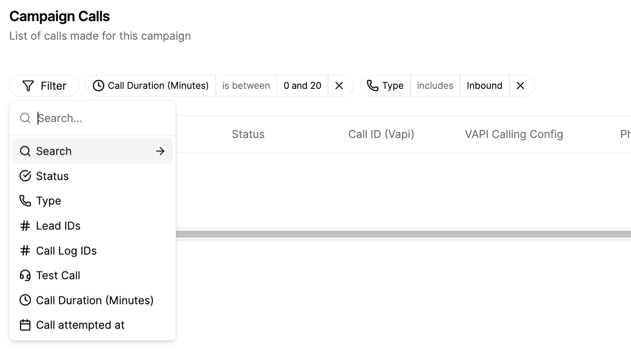Screen dimensions: 631x364
Task: Click the VAPI Calling Config column header
Action: 514,134
